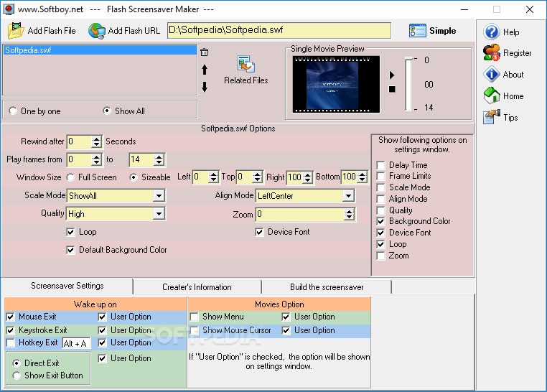547x392 pixels.
Task: Choose Sizeable window size
Action: click(134, 177)
